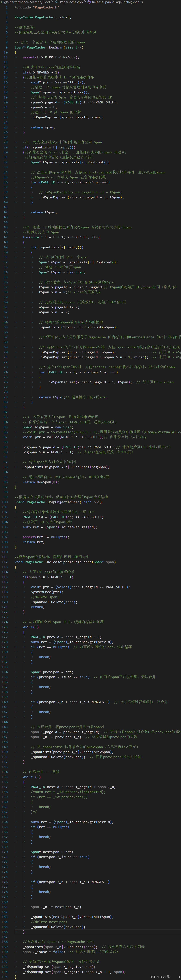Click the _spanLists[nSpan->_n].PushFront(nSpan); line

(78, 327)
